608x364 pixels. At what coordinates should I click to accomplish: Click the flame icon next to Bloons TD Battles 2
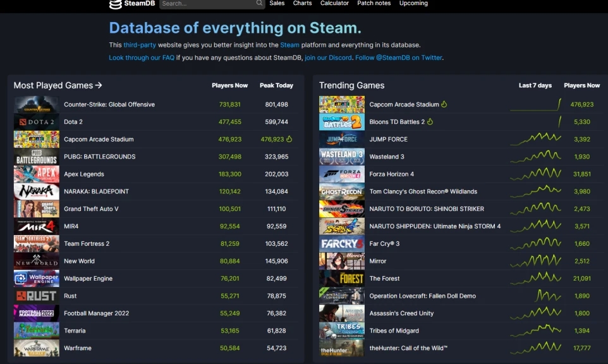click(x=430, y=122)
